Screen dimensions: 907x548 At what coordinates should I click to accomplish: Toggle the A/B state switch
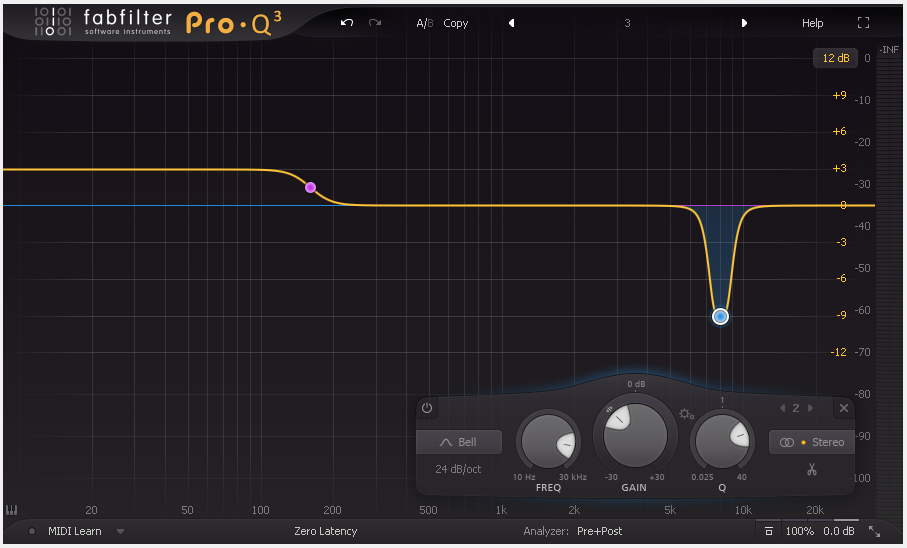coord(425,23)
